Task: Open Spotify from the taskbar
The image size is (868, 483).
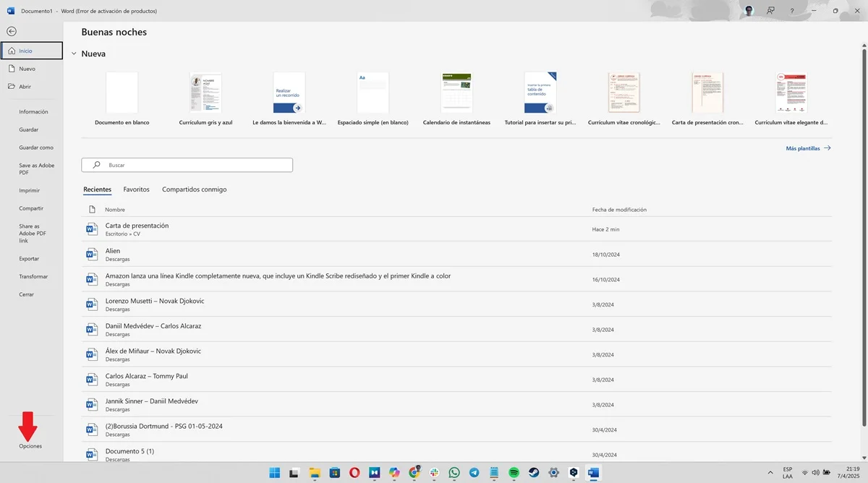Action: tap(514, 473)
